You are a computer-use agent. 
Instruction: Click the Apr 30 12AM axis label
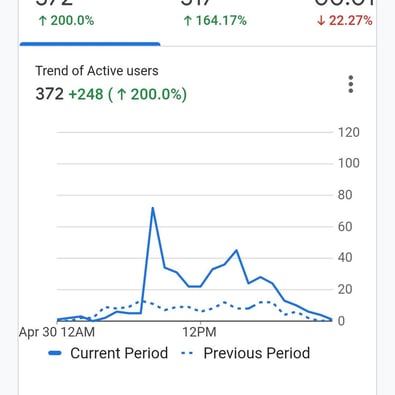tap(57, 332)
